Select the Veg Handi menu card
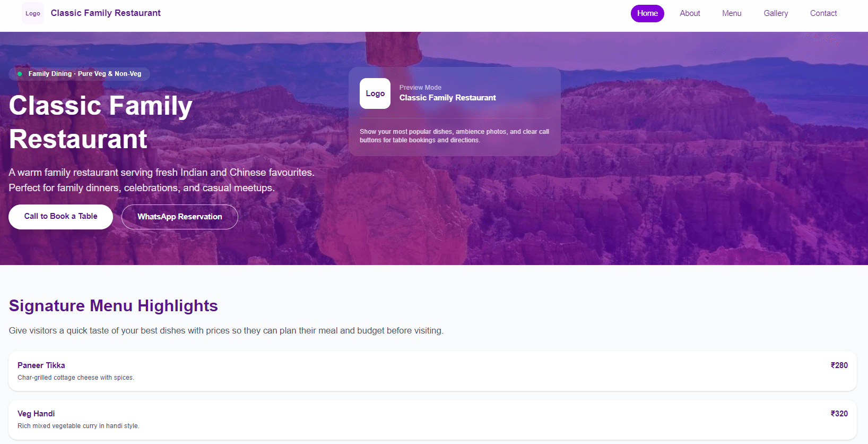868x444 pixels. click(432, 420)
